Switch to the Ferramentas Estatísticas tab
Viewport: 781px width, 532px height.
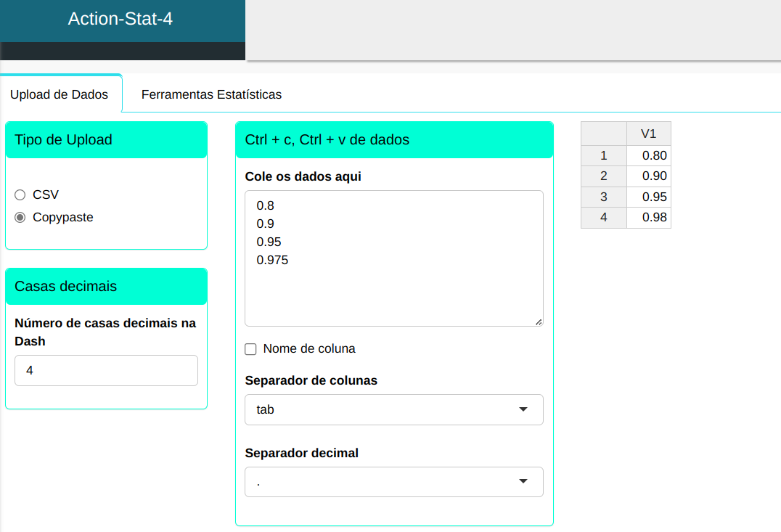[211, 94]
